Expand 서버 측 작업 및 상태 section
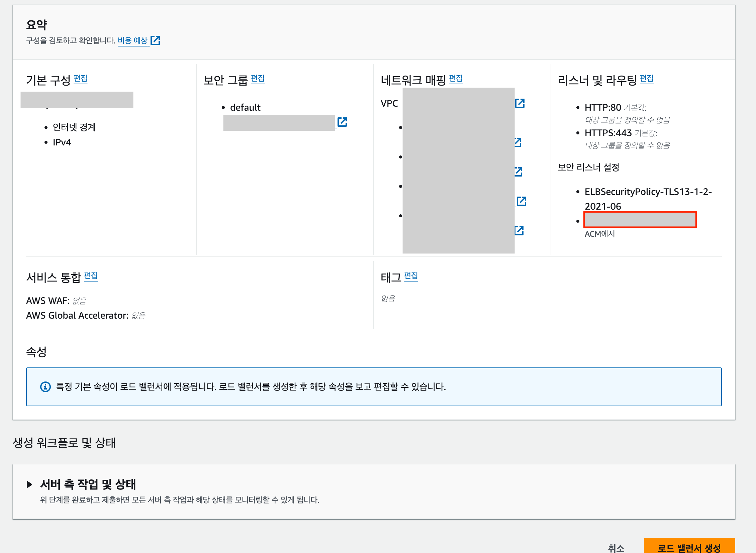756x553 pixels. (x=29, y=484)
